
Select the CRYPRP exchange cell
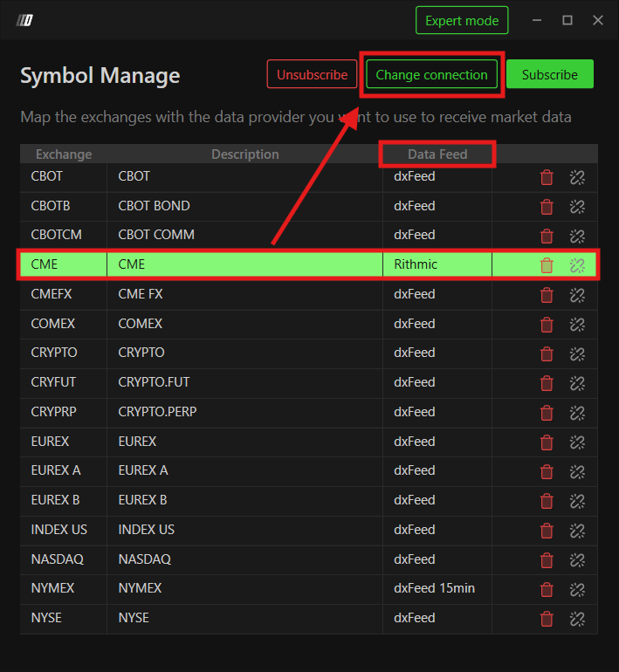pyautogui.click(x=64, y=412)
